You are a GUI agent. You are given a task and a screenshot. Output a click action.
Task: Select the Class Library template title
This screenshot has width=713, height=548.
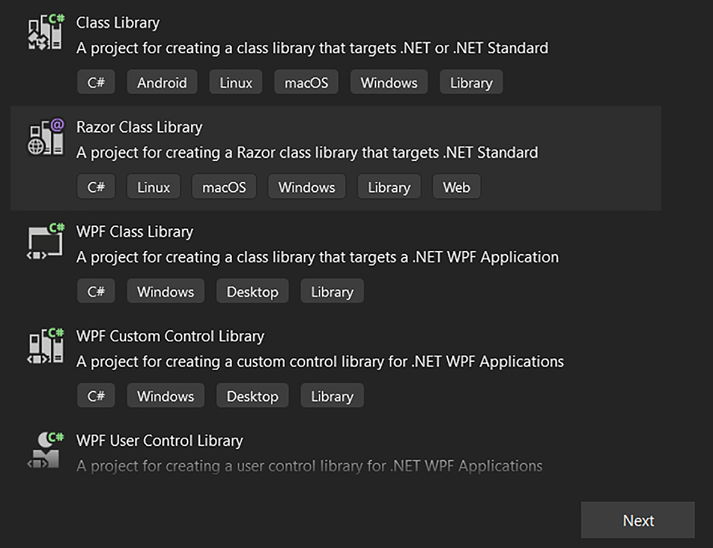[118, 23]
